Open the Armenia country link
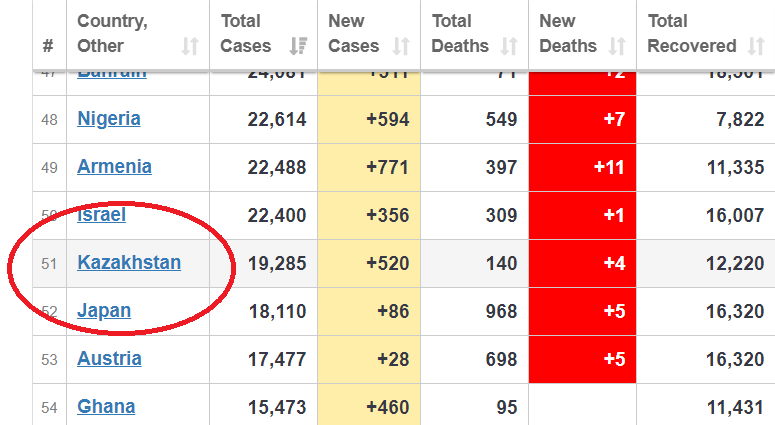The width and height of the screenshot is (775, 425). coord(114,167)
